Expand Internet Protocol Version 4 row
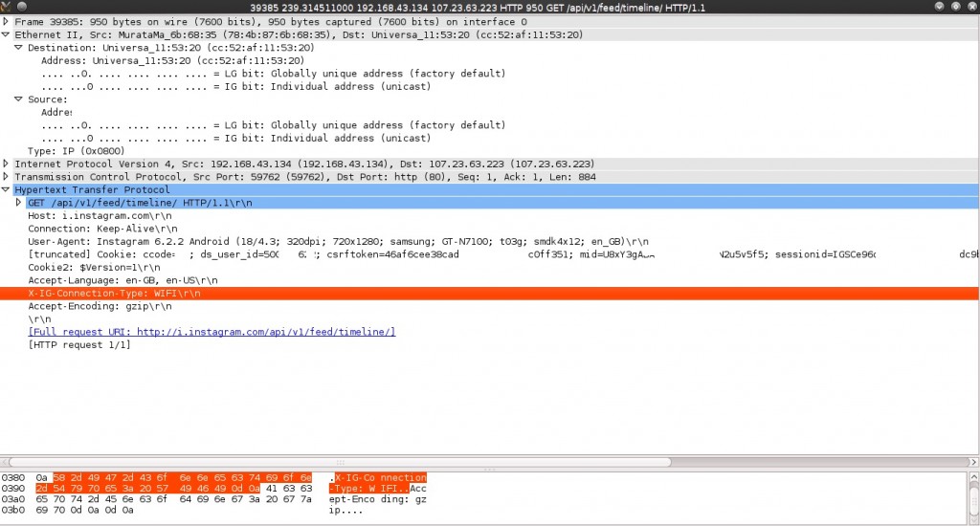This screenshot has height=526, width=980. tap(6, 164)
